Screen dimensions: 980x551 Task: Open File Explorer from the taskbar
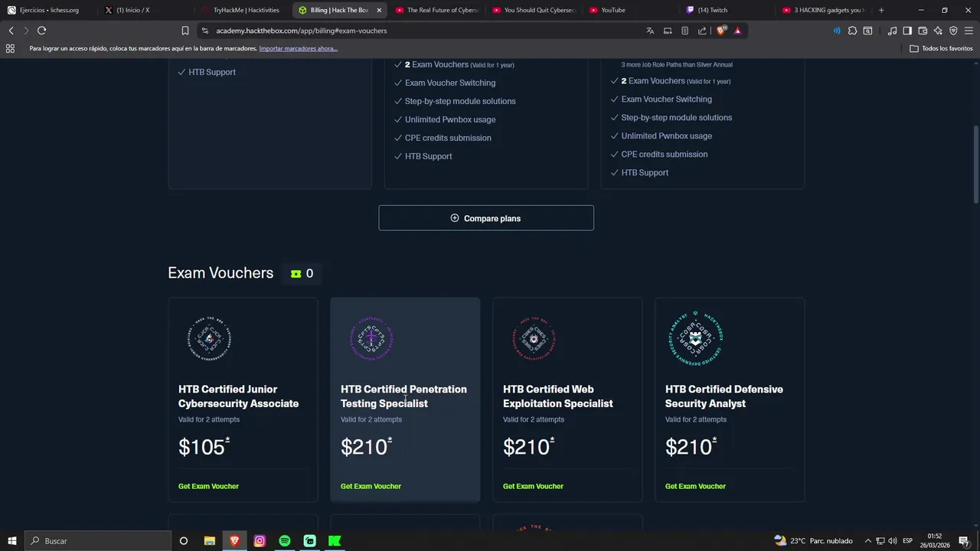[x=209, y=541]
